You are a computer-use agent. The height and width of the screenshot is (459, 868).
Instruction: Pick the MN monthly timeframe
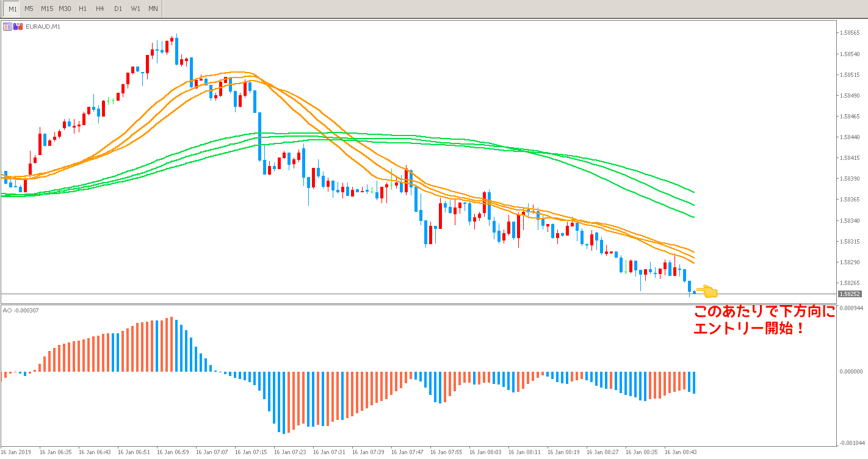[153, 9]
